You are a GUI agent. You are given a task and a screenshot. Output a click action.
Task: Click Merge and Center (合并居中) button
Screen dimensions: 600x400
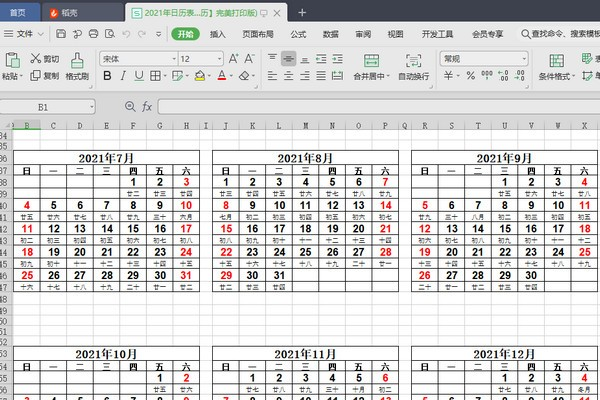[369, 67]
